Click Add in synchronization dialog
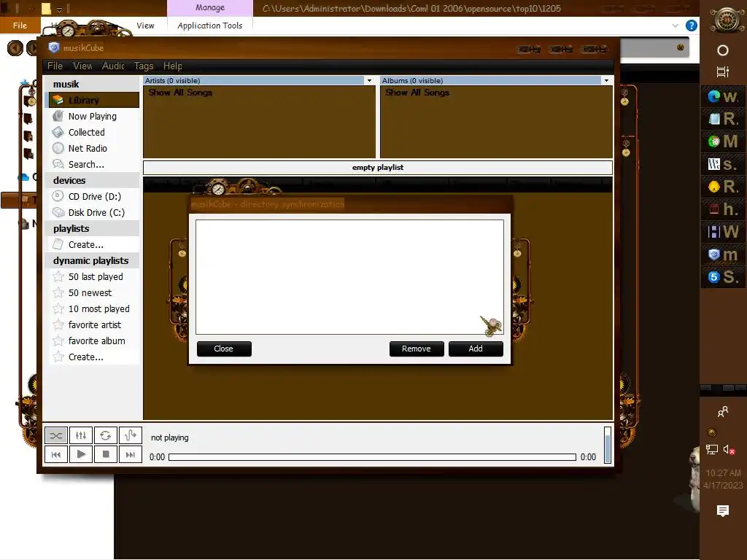This screenshot has height=560, width=747. click(476, 349)
